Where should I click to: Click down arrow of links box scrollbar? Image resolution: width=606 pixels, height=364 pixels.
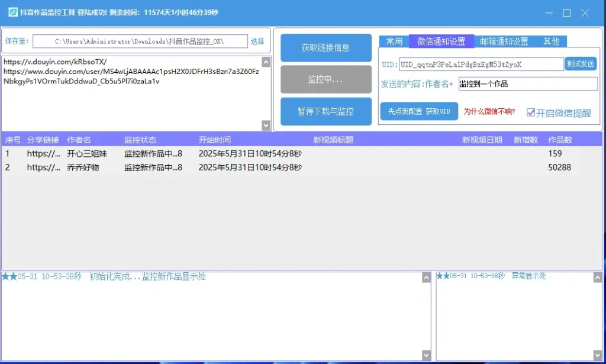click(266, 125)
